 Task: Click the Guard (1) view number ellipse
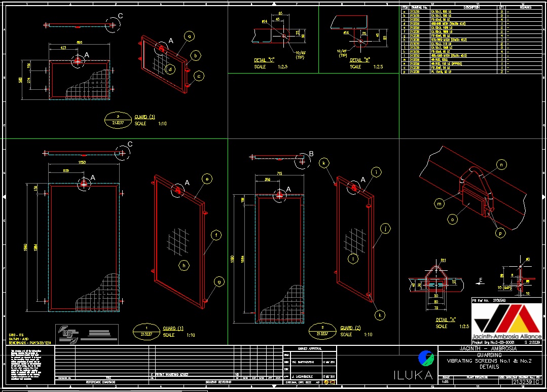(146, 332)
